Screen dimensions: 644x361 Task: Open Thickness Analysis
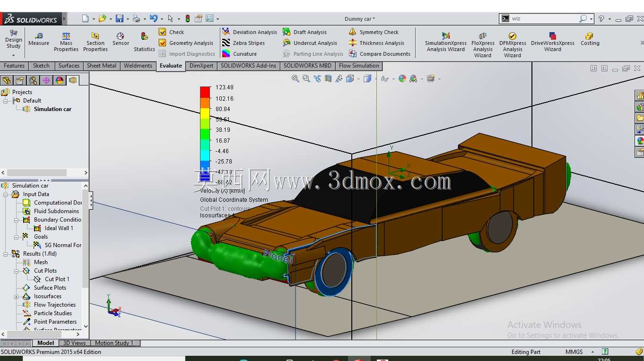point(377,43)
